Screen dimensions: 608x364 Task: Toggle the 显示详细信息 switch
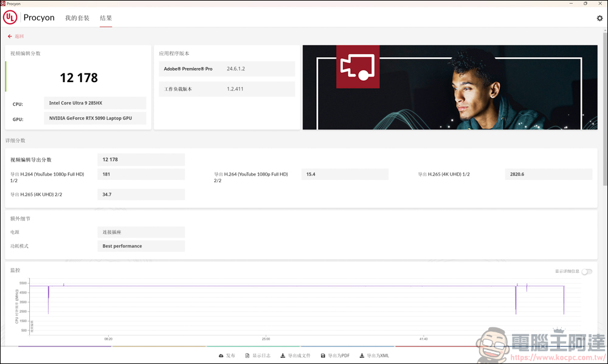pos(587,272)
